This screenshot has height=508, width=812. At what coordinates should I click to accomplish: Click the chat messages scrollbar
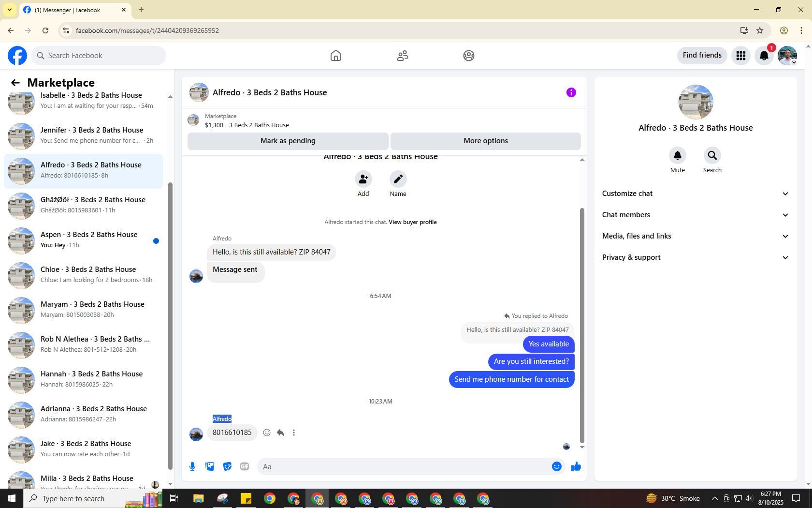click(582, 326)
